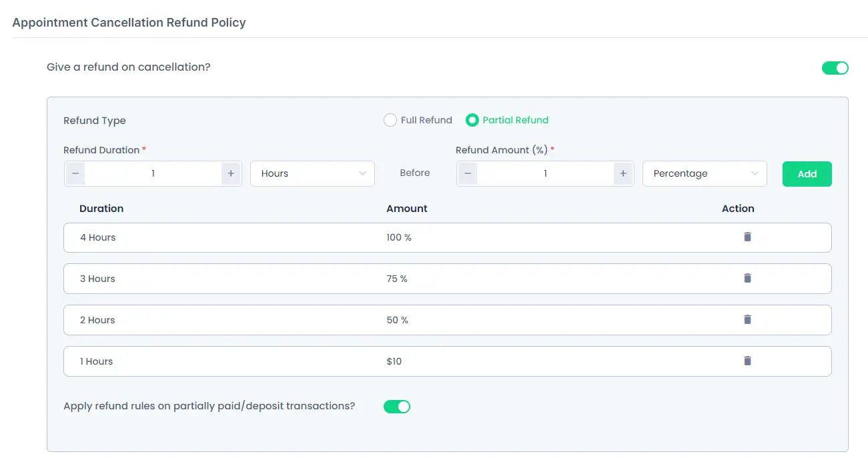The height and width of the screenshot is (470, 868).
Task: Delete the 1 Hours $10 rule
Action: [747, 361]
